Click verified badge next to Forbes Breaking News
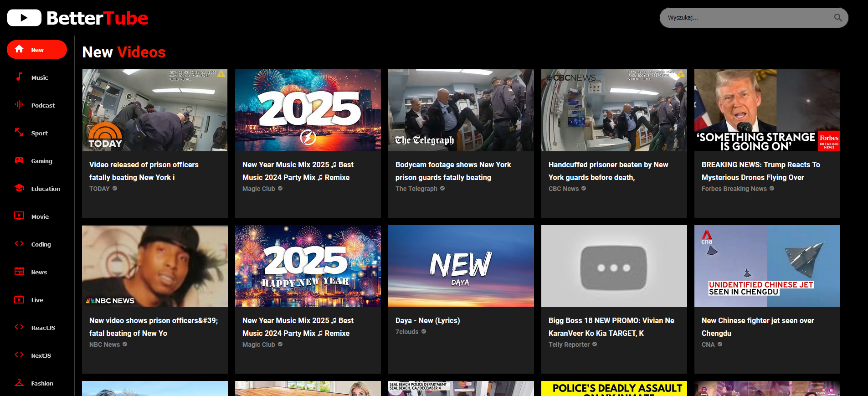Screen dimensions: 868x396 772,188
